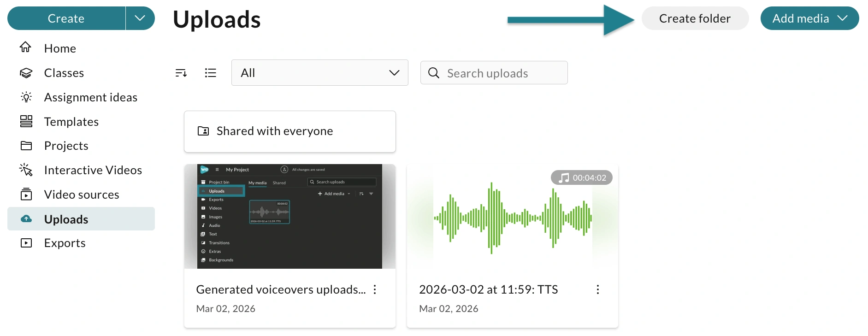Image resolution: width=868 pixels, height=336 pixels.
Task: Open the All filter dropdown
Action: [x=320, y=73]
